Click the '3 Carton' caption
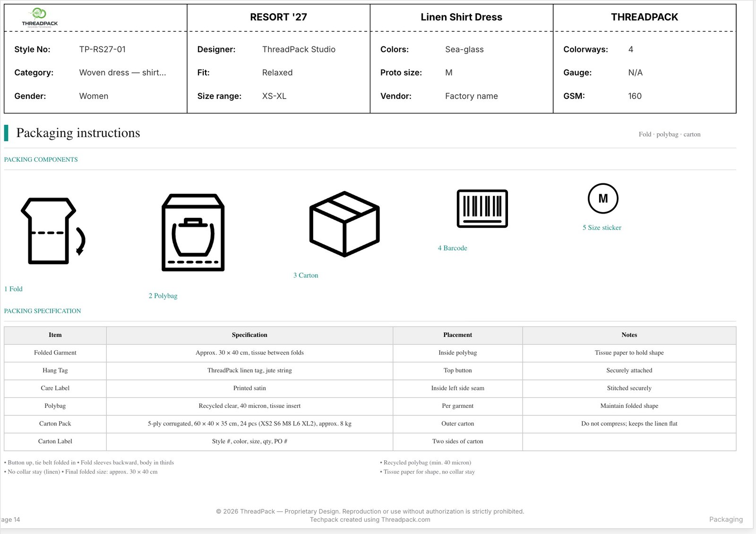This screenshot has width=756, height=534. [x=306, y=276]
